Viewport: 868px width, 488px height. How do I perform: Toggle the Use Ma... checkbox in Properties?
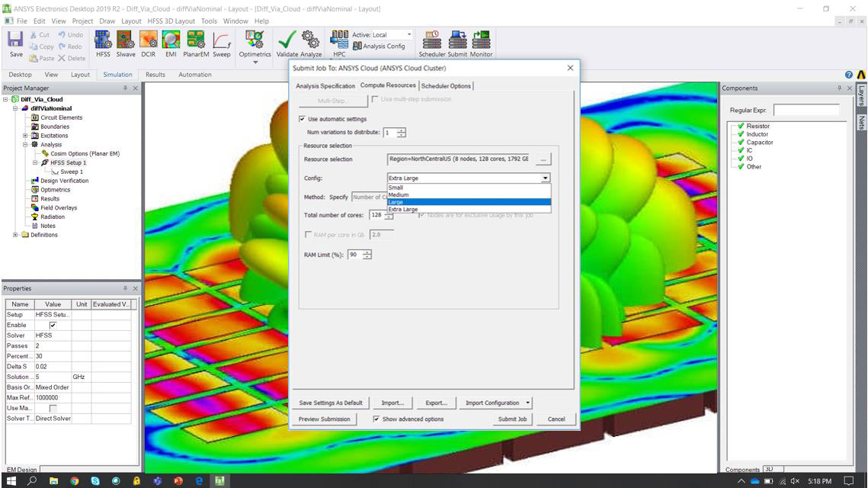click(x=53, y=408)
